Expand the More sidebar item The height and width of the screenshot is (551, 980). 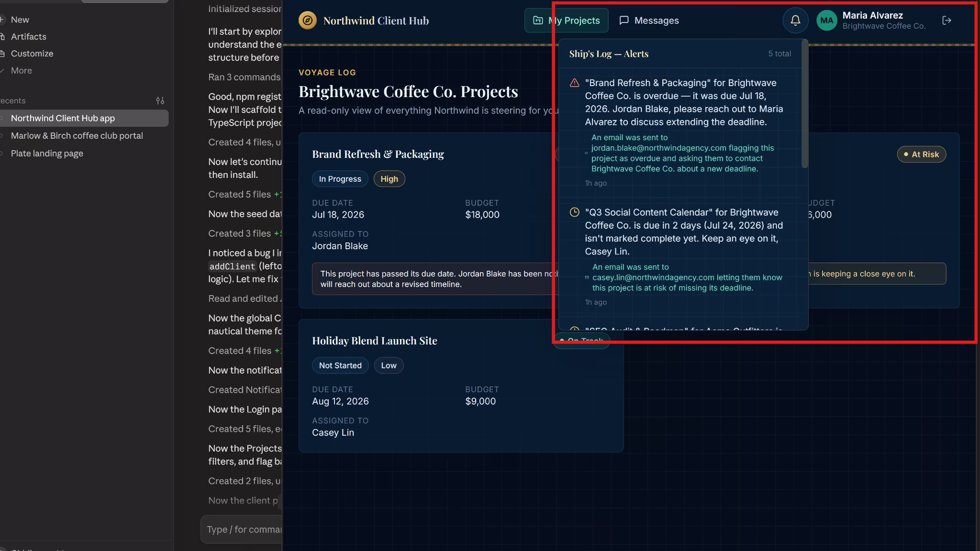click(x=21, y=71)
